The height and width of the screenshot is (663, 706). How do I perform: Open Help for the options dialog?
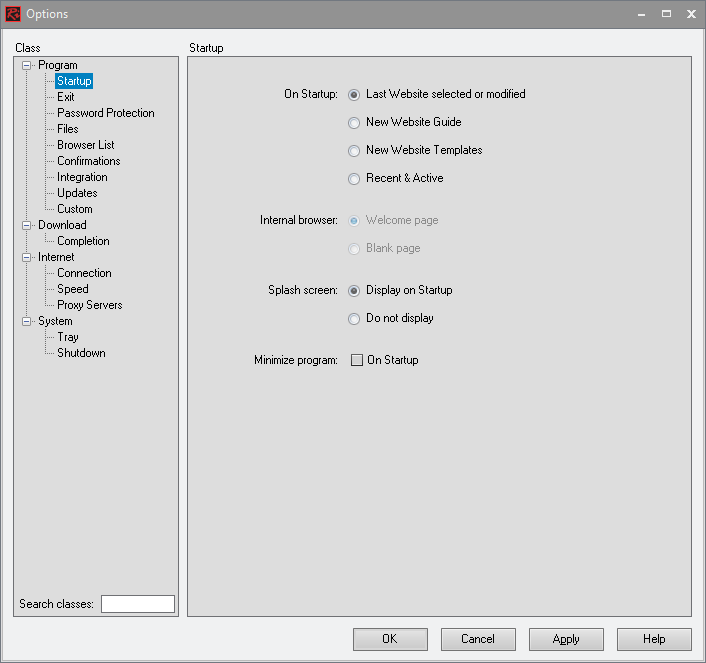tap(654, 639)
